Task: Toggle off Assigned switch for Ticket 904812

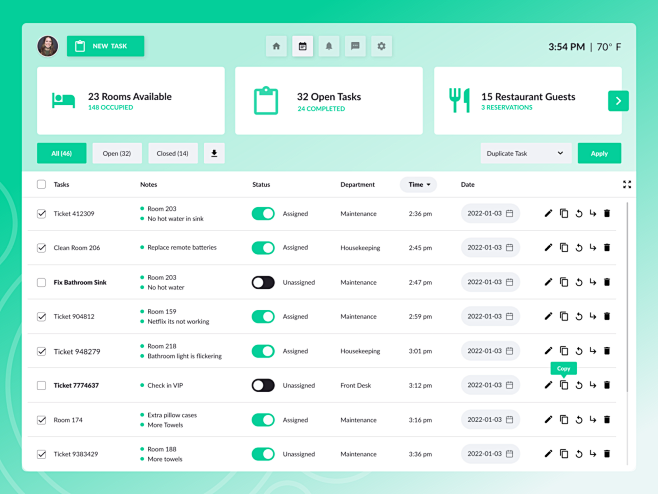Action: pyautogui.click(x=263, y=316)
